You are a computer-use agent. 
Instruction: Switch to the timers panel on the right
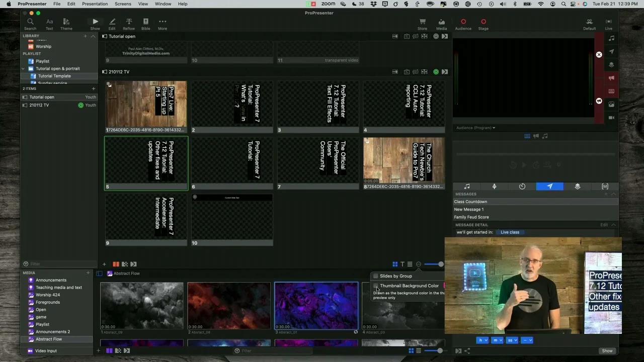(522, 187)
